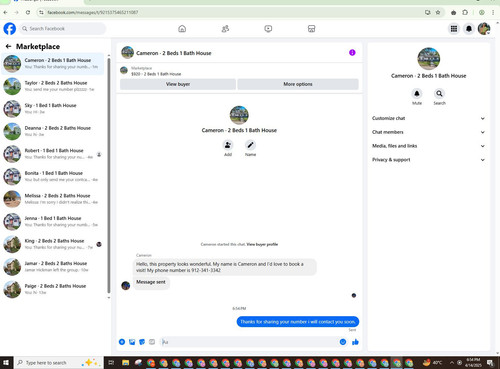The height and width of the screenshot is (369, 500).
Task: Click Cameron's message with phone number
Action: 224,267
